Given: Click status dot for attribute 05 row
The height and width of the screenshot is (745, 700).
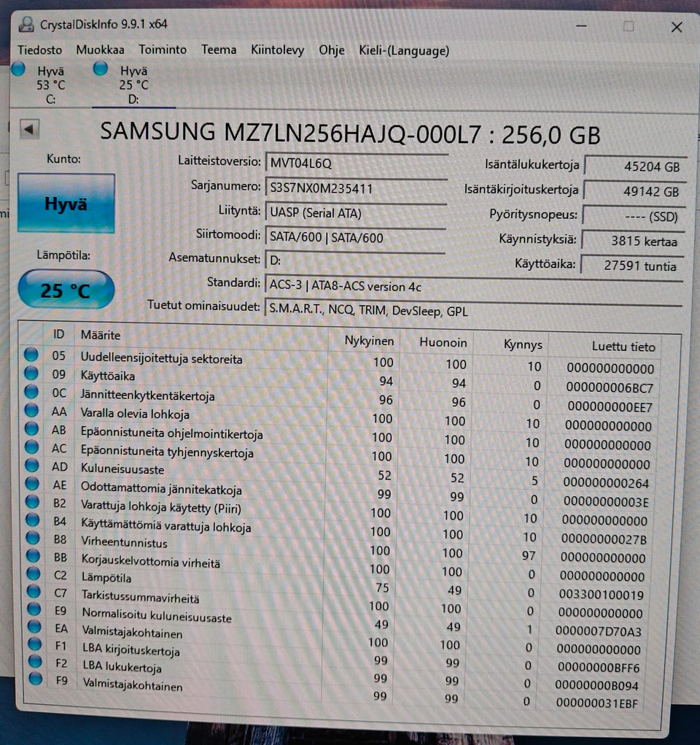Looking at the screenshot, I should pyautogui.click(x=31, y=355).
